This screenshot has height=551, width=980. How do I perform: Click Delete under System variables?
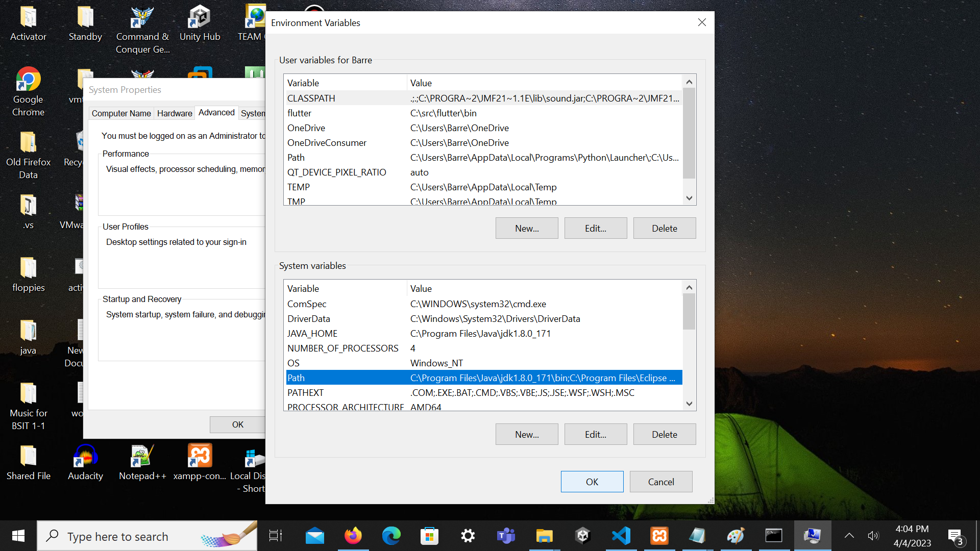point(665,434)
